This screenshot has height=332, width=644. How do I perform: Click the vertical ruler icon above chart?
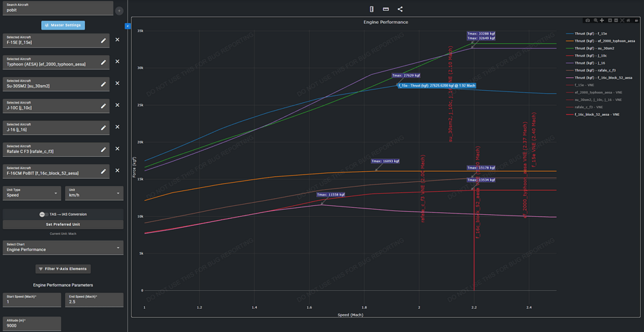(x=372, y=9)
